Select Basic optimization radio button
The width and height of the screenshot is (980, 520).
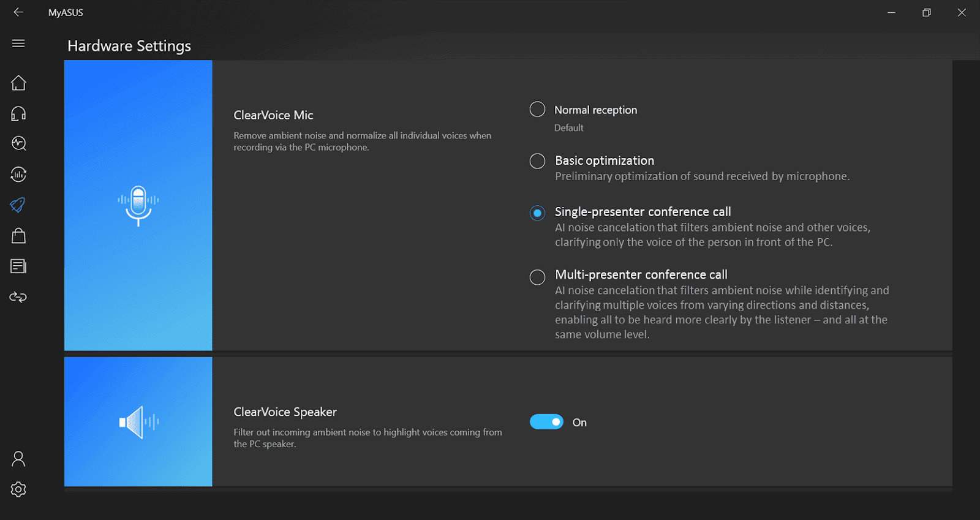click(537, 161)
